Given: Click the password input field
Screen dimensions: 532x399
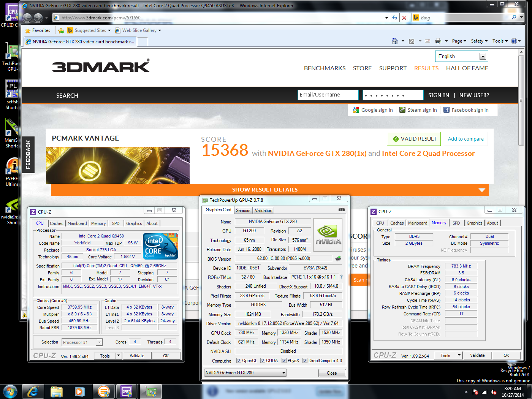Looking at the screenshot, I should click(x=393, y=95).
